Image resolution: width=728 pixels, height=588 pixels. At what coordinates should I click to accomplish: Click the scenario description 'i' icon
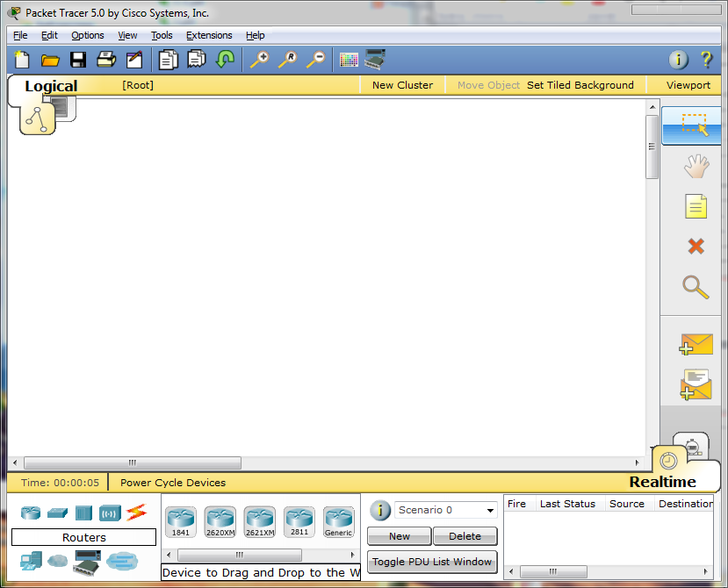380,510
